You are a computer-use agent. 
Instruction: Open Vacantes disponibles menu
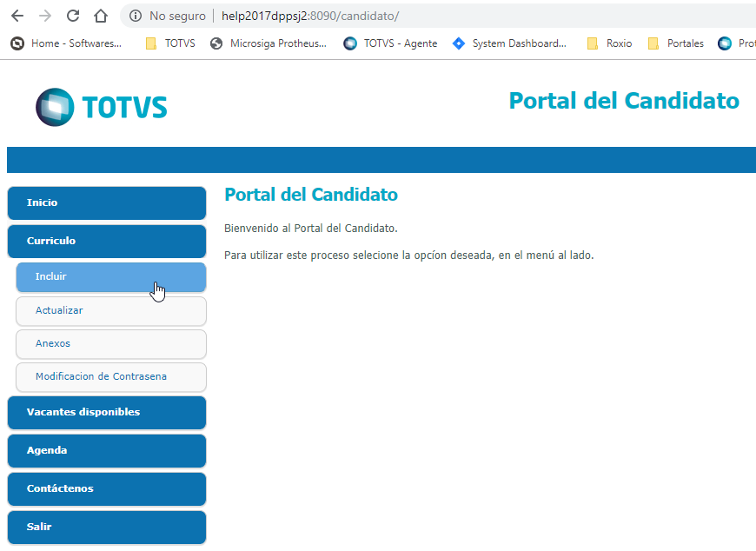(x=107, y=413)
